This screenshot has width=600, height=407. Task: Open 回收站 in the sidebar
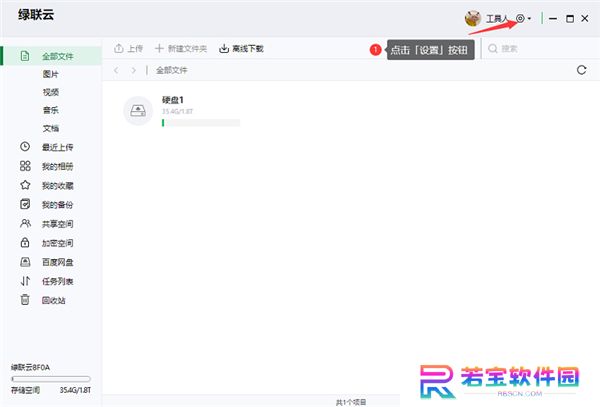(x=54, y=300)
